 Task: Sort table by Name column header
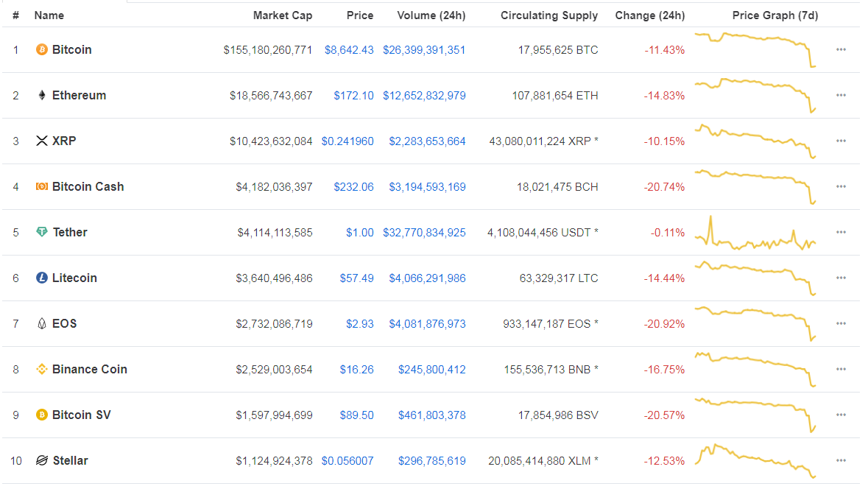point(49,15)
